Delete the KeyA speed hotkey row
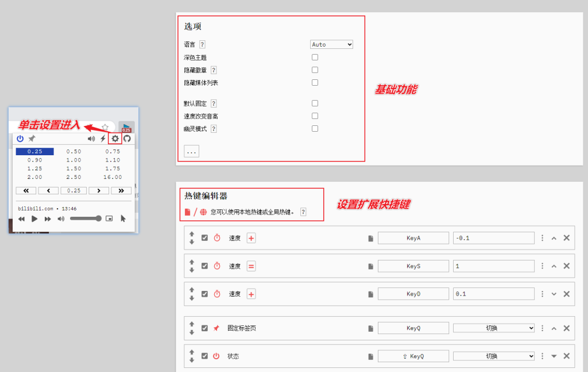This screenshot has height=372, width=588. point(566,238)
